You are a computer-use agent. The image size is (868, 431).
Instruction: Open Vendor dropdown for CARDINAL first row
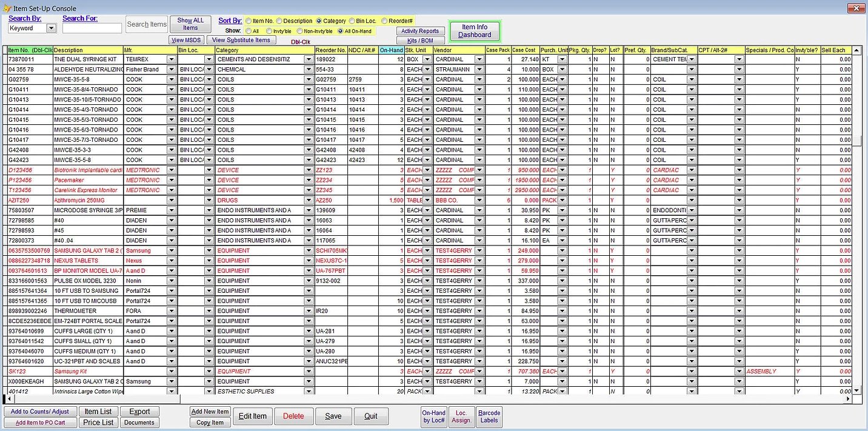[479, 59]
